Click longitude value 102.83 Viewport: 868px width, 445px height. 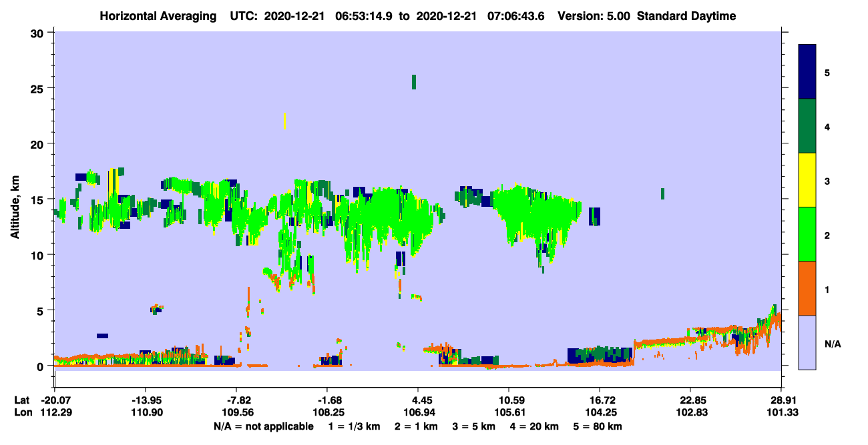pyautogui.click(x=690, y=413)
